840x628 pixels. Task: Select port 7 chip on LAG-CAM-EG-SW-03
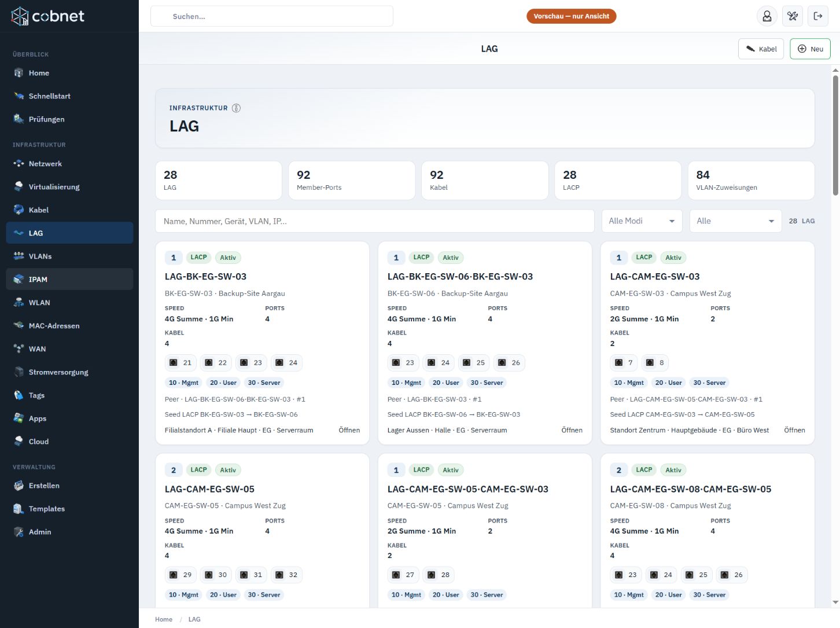click(x=624, y=363)
